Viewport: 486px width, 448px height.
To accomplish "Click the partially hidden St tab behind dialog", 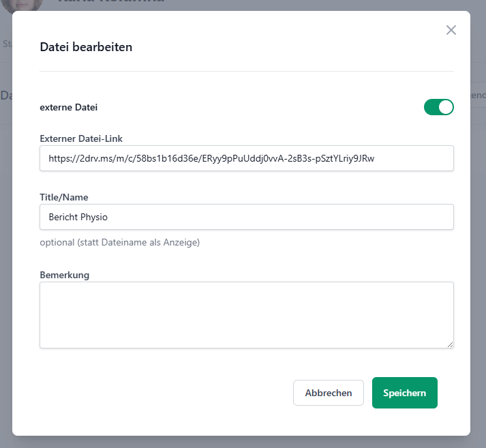I will click(x=7, y=44).
